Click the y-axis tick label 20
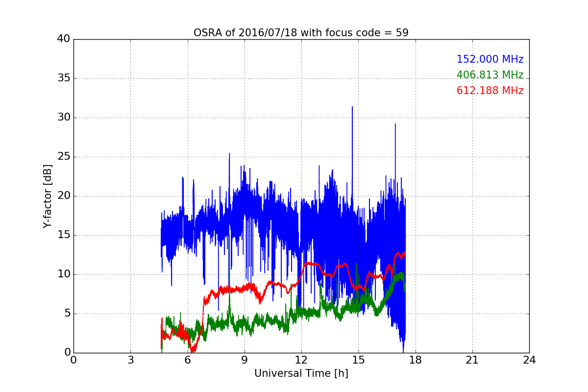 64,196
